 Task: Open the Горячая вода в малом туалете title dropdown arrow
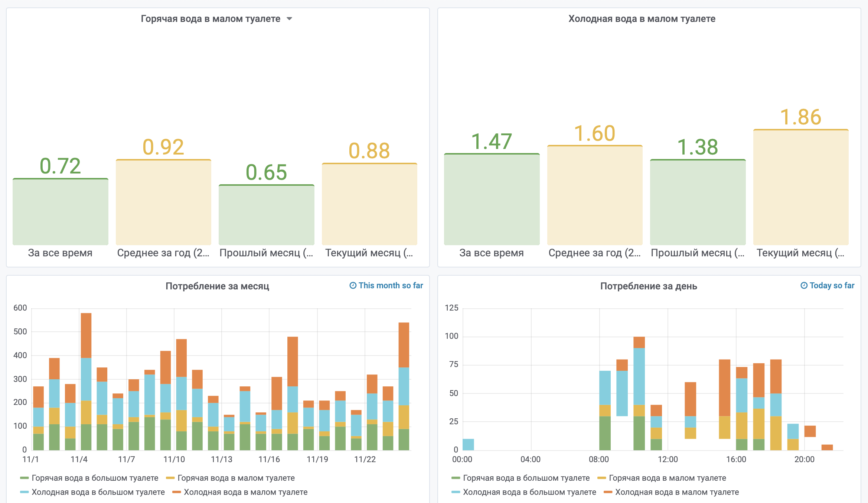click(290, 19)
